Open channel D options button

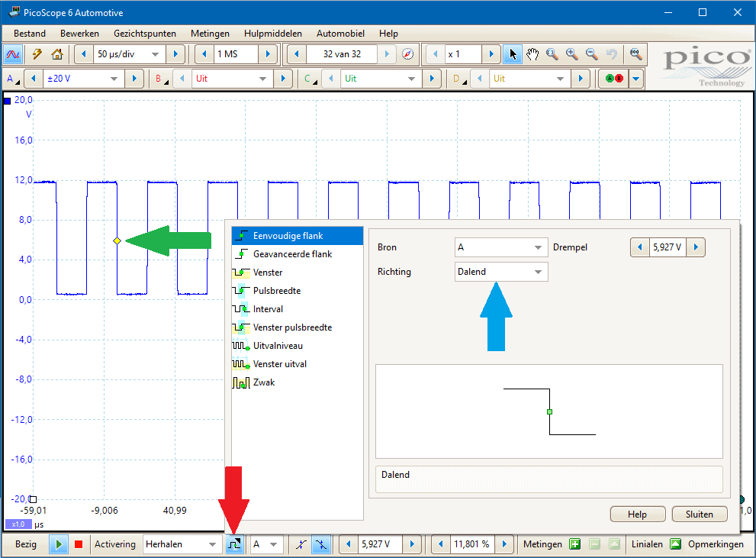point(458,79)
